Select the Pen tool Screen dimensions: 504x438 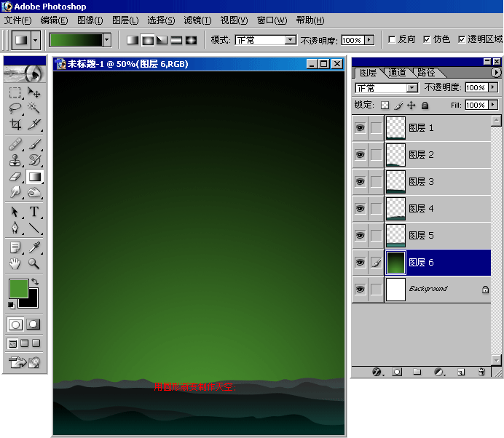tap(15, 228)
